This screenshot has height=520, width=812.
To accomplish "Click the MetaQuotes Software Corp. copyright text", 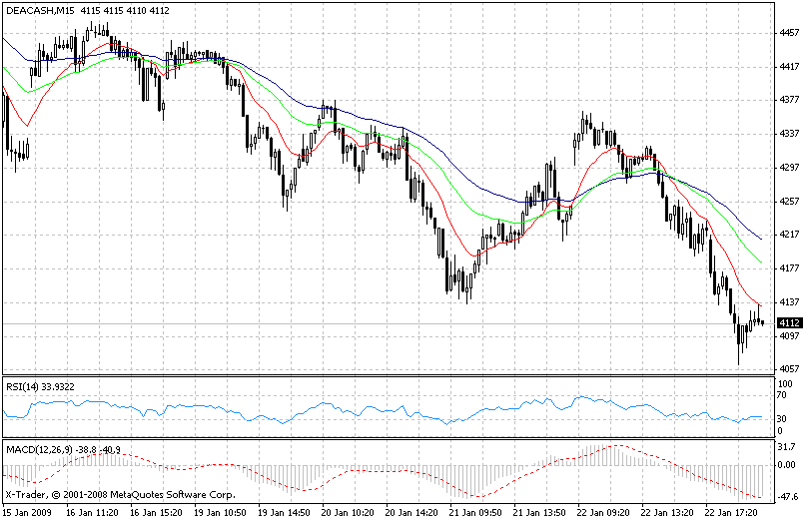I will (x=120, y=495).
